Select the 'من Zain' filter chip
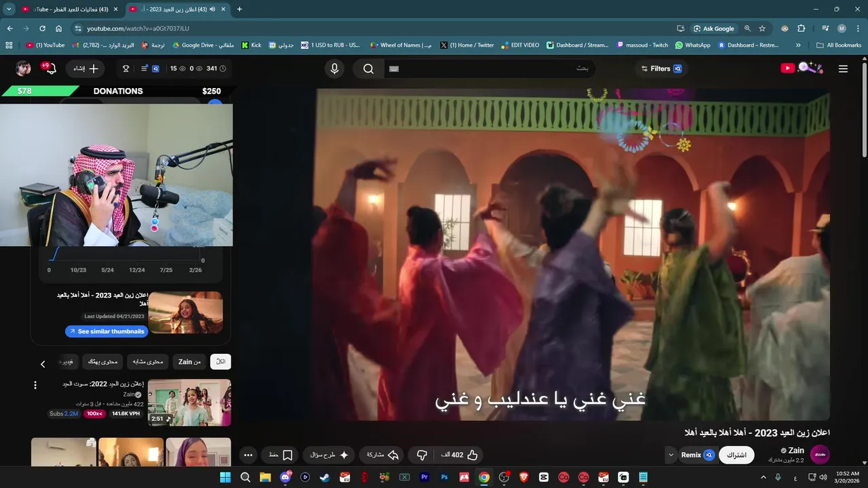 [x=189, y=362]
